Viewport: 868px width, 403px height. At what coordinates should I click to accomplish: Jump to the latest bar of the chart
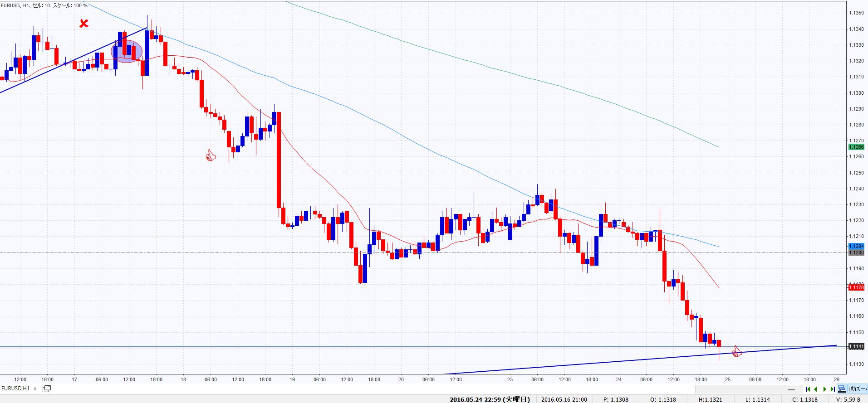[833, 389]
